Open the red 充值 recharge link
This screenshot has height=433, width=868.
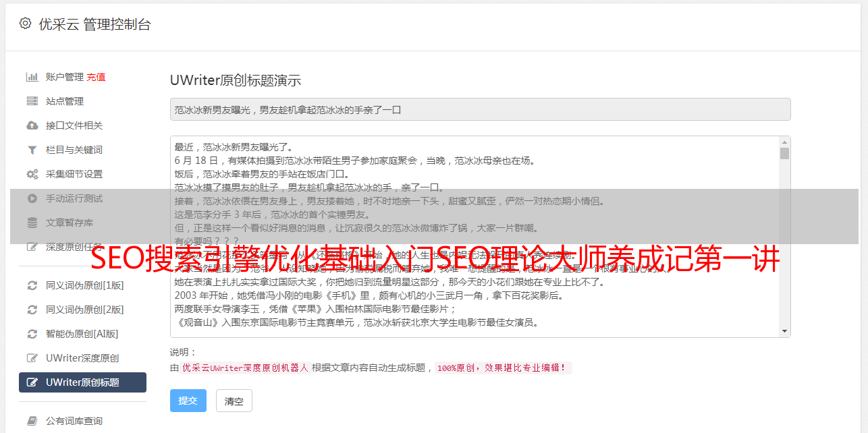coord(96,77)
